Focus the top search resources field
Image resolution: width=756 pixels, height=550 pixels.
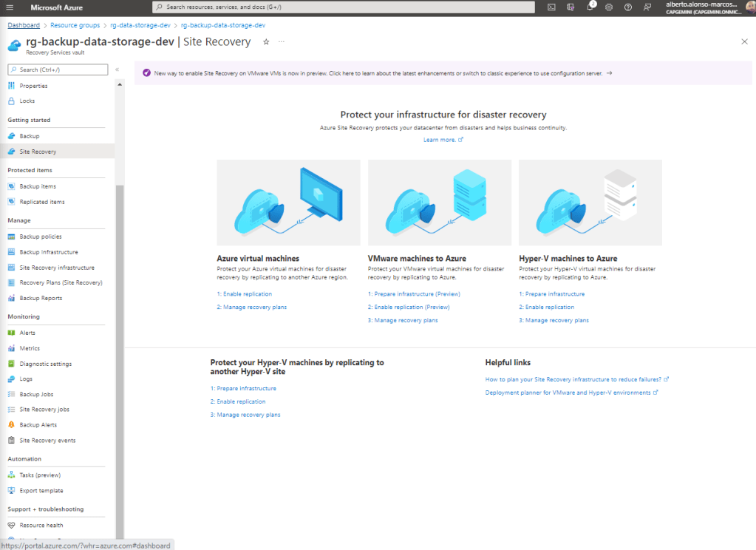(x=343, y=7)
